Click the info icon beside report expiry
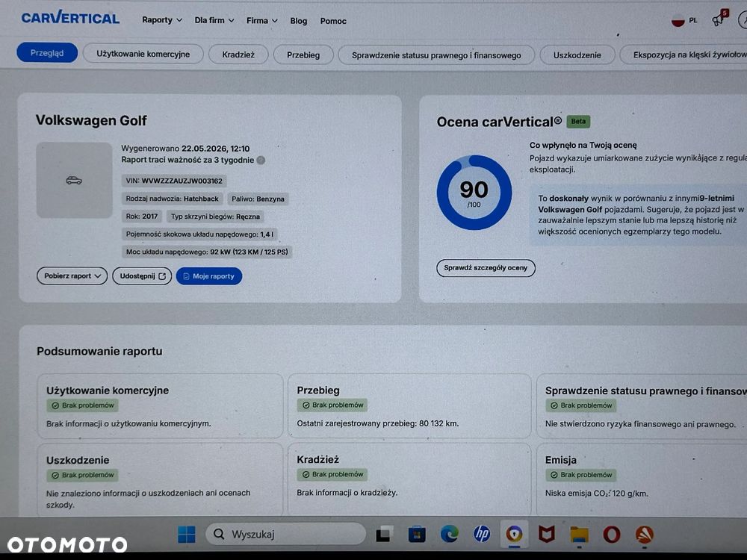 click(x=261, y=160)
